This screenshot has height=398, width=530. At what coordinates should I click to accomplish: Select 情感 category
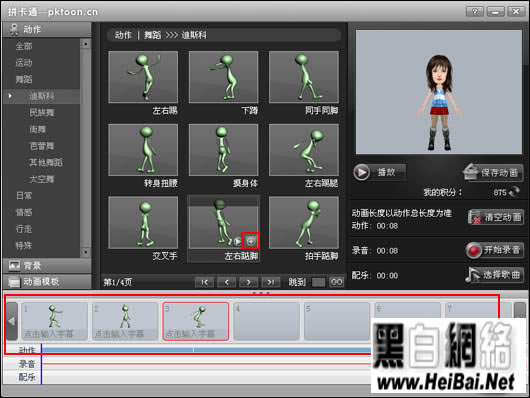pyautogui.click(x=24, y=212)
